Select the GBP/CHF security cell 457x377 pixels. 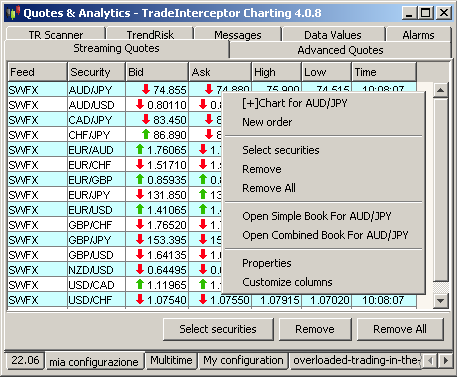click(96, 225)
